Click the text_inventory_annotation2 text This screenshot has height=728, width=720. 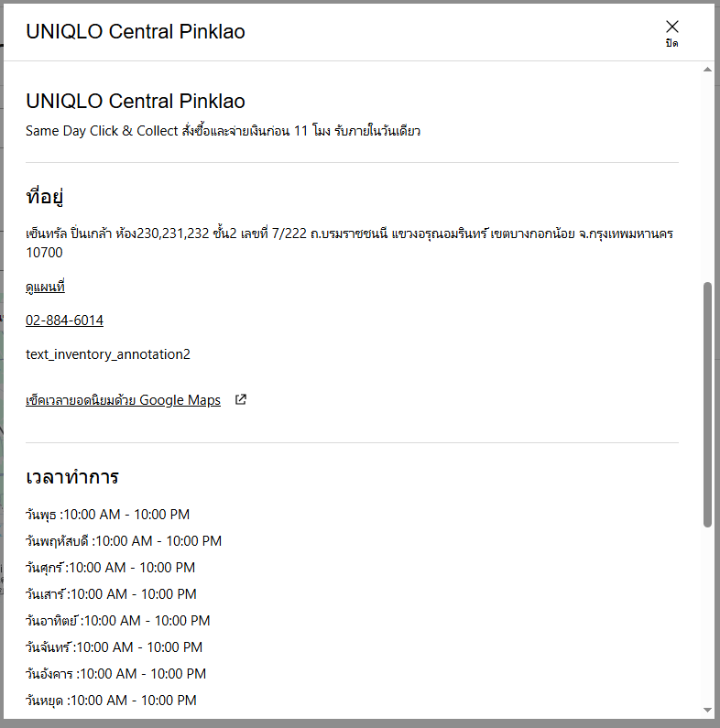(x=108, y=353)
